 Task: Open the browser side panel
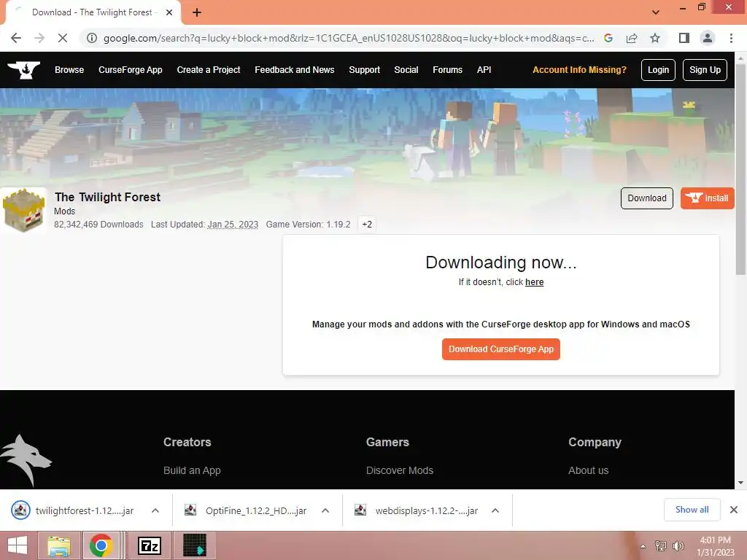click(x=684, y=38)
